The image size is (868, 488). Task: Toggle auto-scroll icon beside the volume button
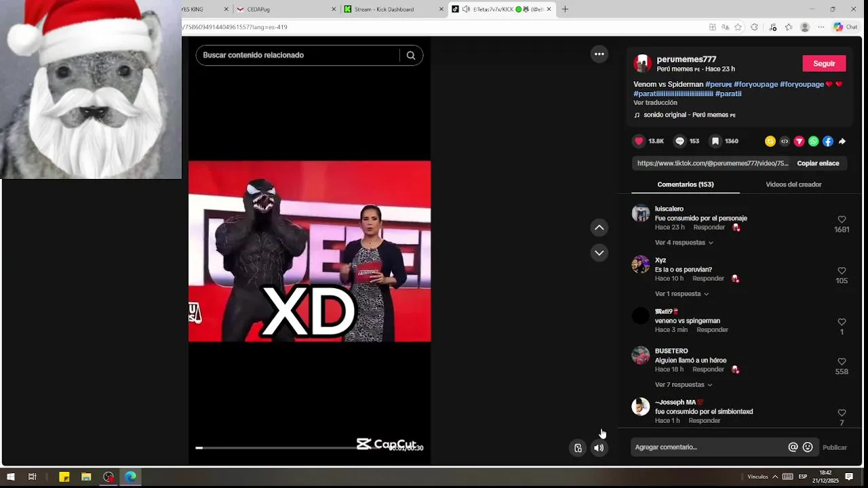[578, 448]
